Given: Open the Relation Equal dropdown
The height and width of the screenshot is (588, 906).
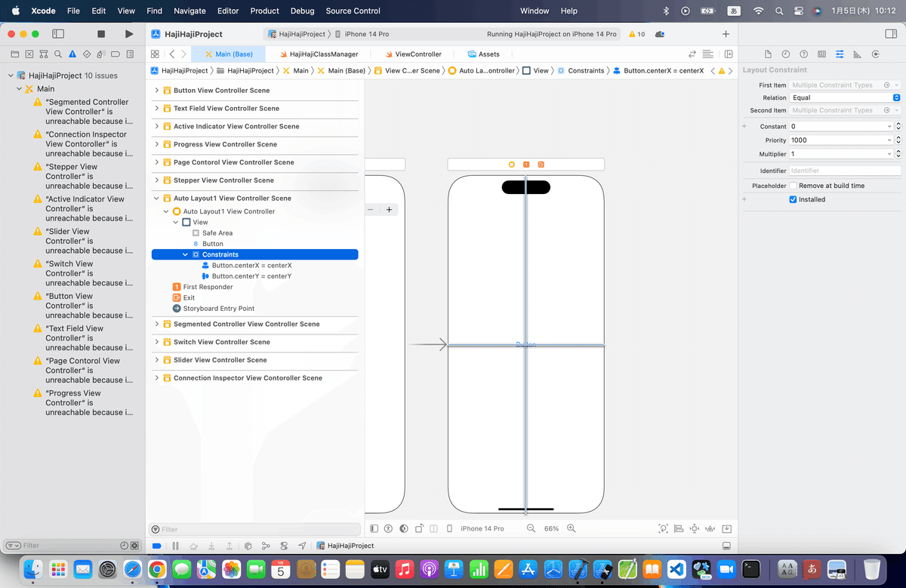Looking at the screenshot, I should 845,97.
